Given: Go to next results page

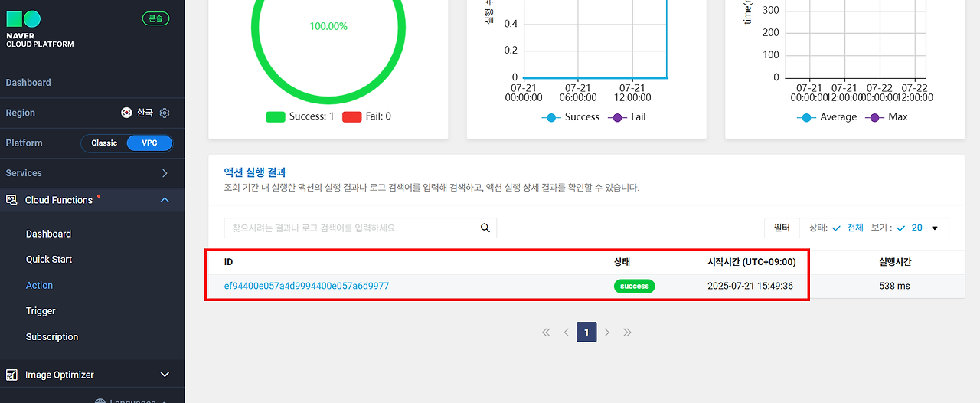Looking at the screenshot, I should click(606, 333).
